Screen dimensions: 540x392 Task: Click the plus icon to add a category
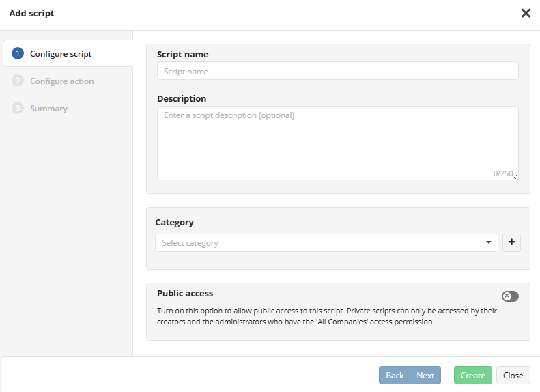(511, 242)
